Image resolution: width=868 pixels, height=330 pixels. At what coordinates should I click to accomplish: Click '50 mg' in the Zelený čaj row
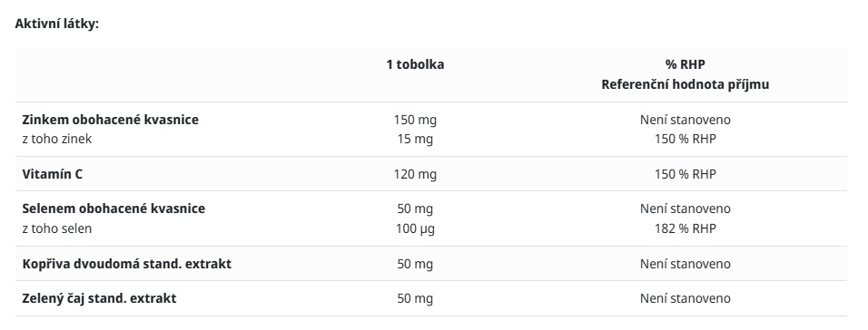pos(415,299)
